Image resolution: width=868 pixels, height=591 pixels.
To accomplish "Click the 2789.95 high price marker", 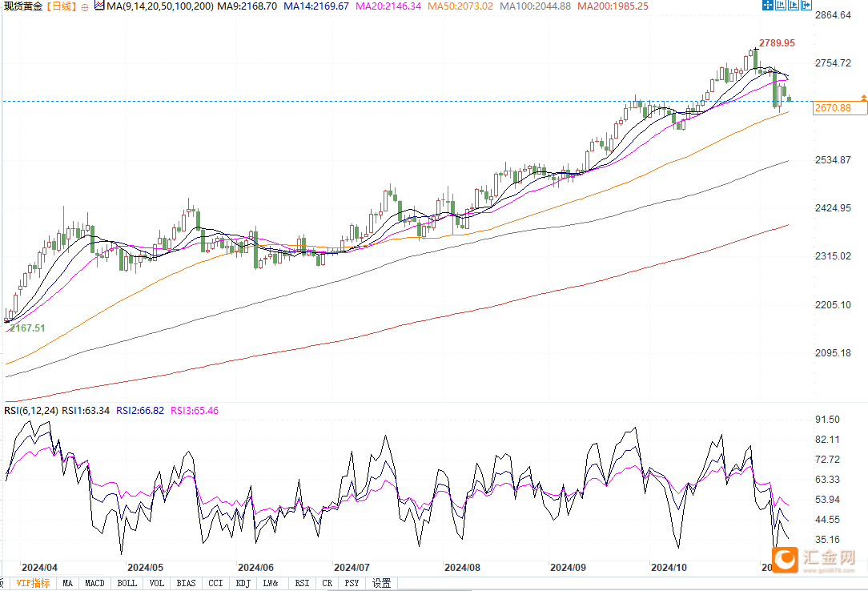I will (x=777, y=42).
